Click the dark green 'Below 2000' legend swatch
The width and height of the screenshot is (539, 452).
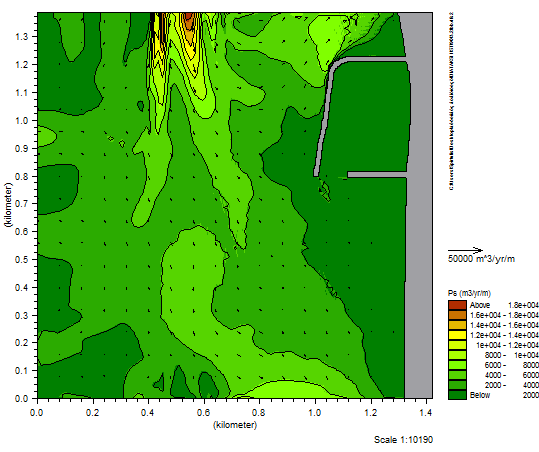457,395
